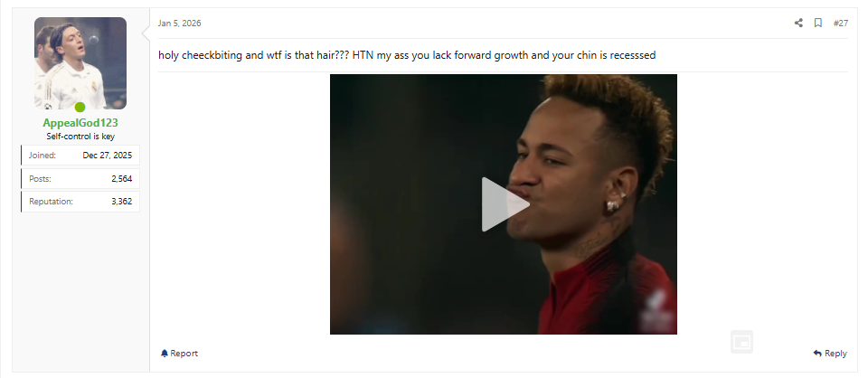The width and height of the screenshot is (868, 378).
Task: Open the AppealGod123 username profile link
Action: tap(80, 123)
